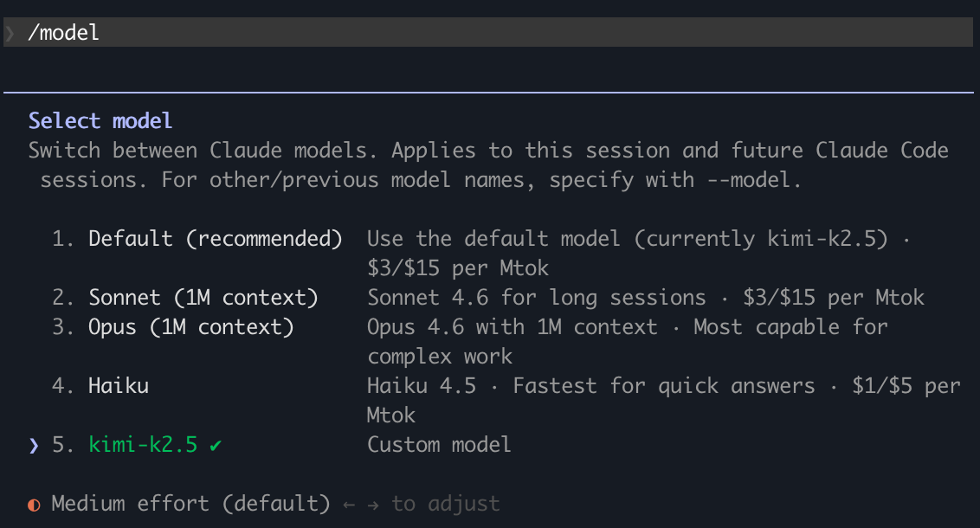Click the right arrow to raise effort
The width and height of the screenshot is (980, 528).
coord(372,504)
